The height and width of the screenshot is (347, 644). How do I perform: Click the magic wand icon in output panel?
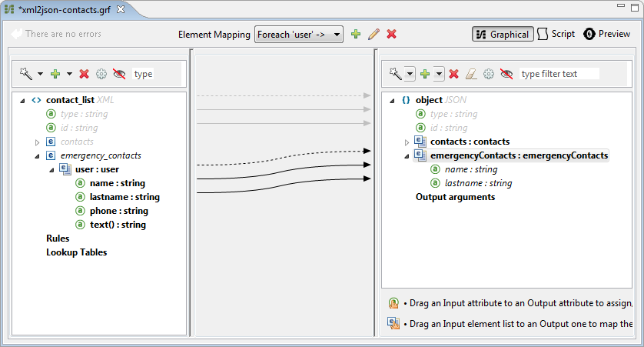(x=397, y=74)
